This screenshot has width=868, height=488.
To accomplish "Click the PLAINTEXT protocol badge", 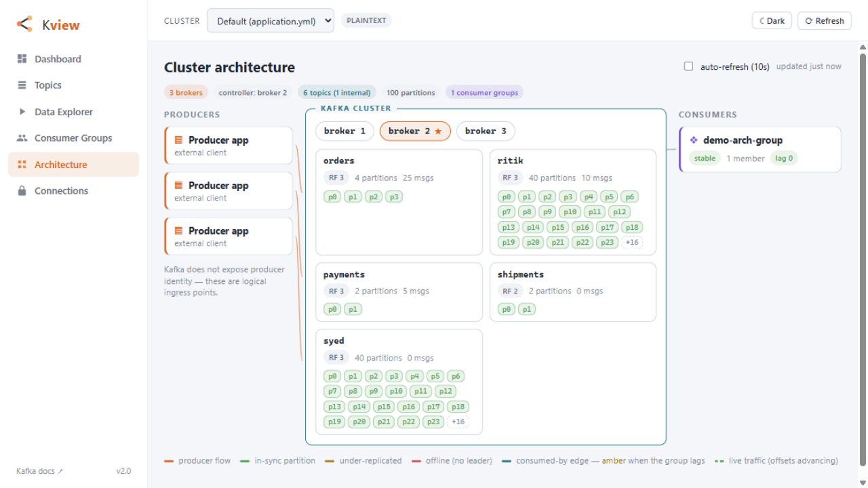I will (x=366, y=20).
